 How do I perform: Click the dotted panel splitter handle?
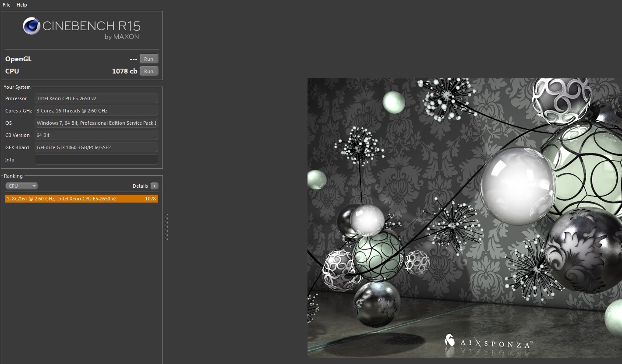tap(166, 227)
